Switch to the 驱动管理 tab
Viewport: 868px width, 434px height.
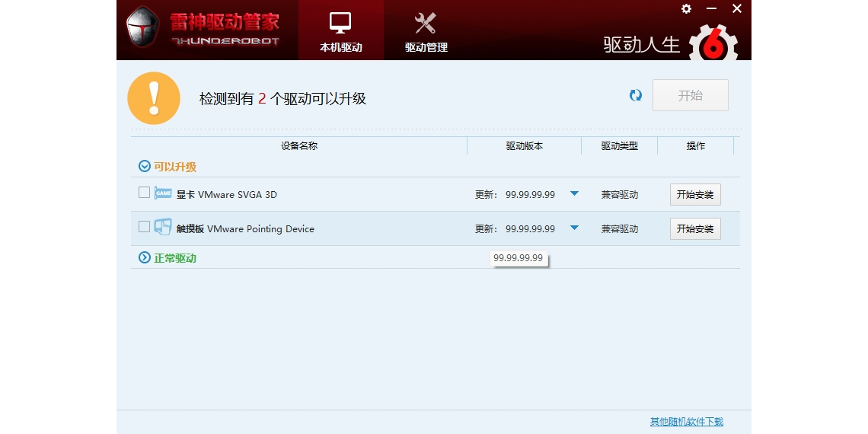tap(426, 30)
